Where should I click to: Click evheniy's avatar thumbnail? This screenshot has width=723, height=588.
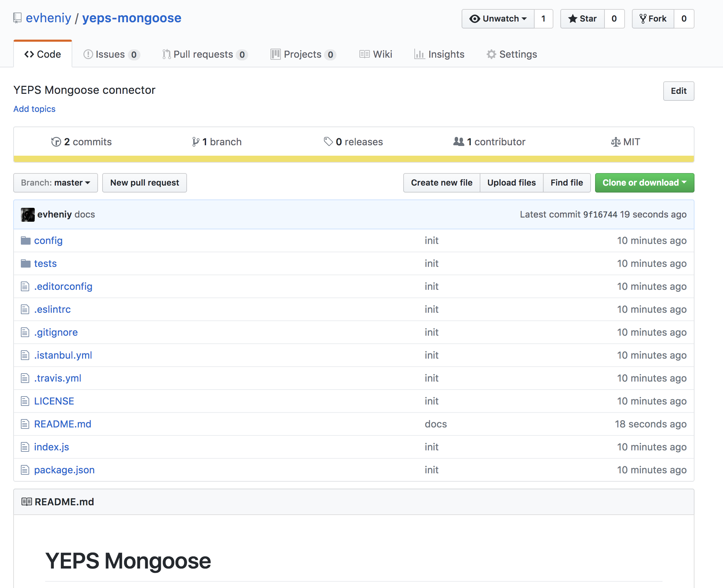tap(28, 214)
